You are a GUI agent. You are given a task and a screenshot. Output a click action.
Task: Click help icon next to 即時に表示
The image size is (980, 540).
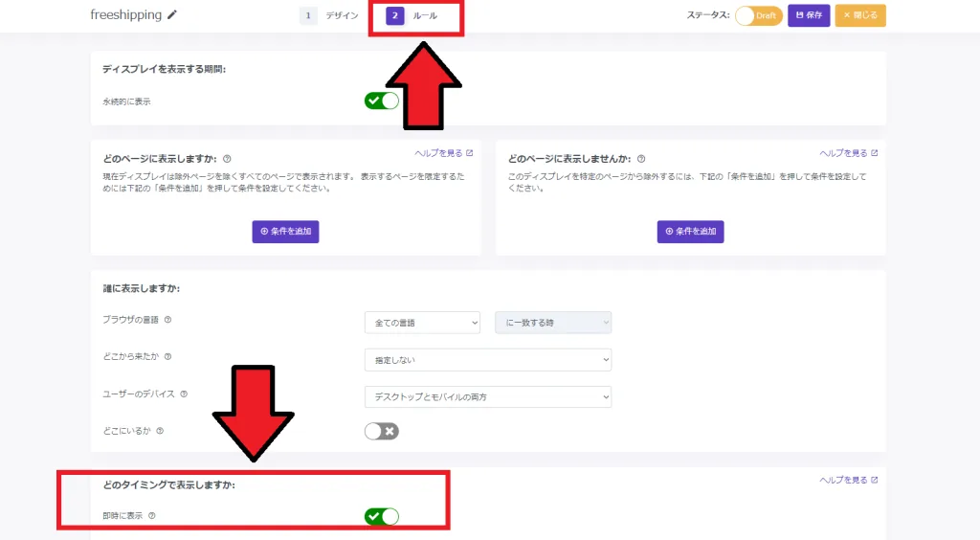tap(152, 516)
